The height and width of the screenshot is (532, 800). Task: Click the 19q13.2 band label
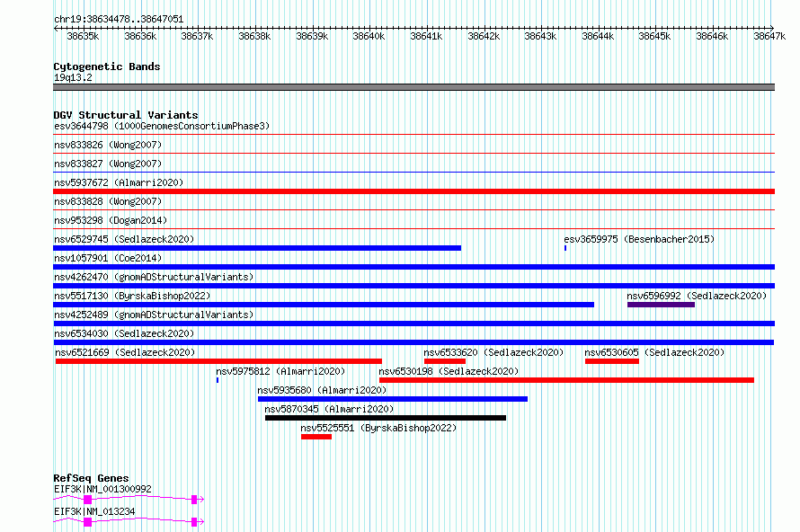pyautogui.click(x=73, y=77)
